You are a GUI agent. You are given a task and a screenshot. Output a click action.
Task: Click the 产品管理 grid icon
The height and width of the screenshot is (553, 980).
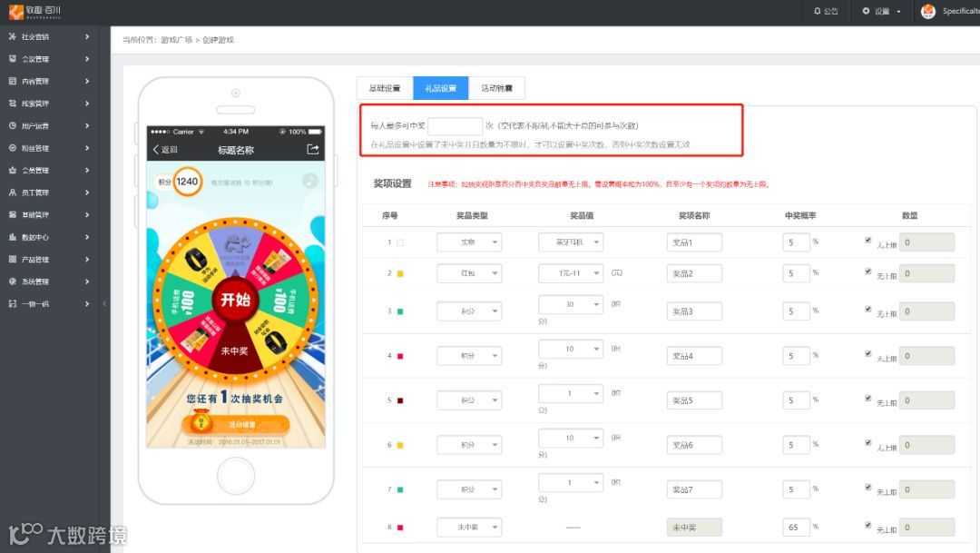click(x=13, y=259)
